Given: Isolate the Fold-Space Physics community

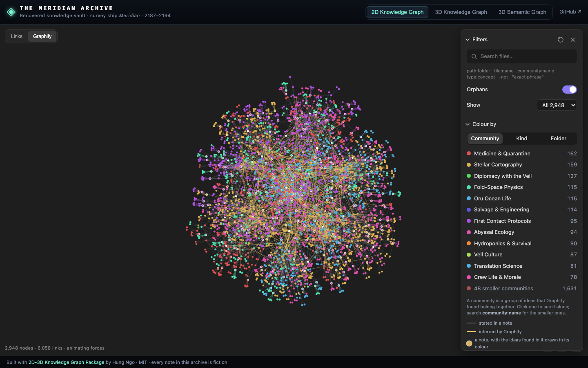Looking at the screenshot, I should pyautogui.click(x=522, y=187).
